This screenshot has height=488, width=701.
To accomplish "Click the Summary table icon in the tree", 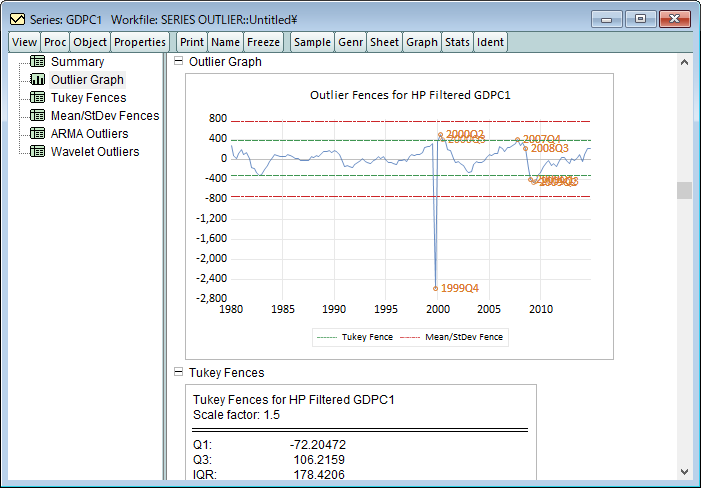I will 37,61.
